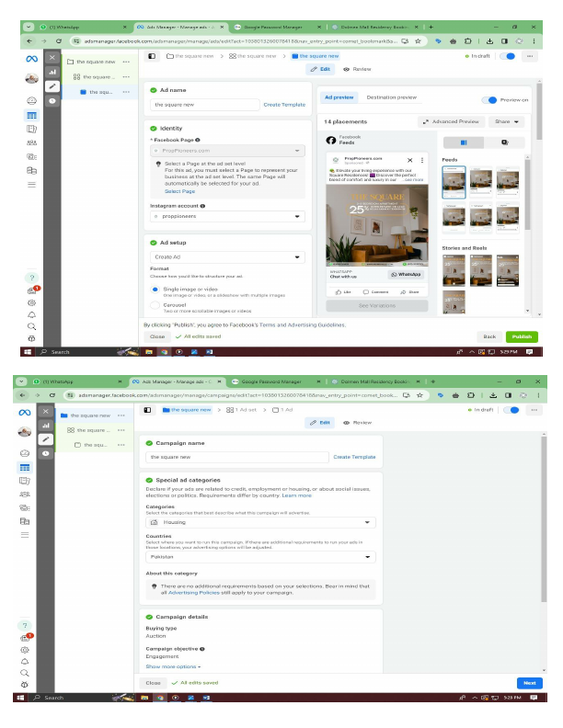
Task: Open the Settings gear icon in ad editor sidebar
Action: tap(31, 302)
